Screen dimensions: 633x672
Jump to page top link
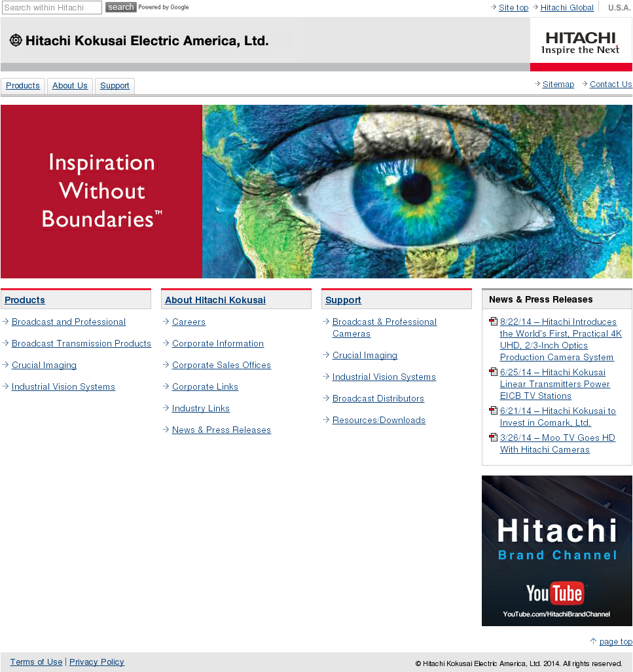click(616, 642)
